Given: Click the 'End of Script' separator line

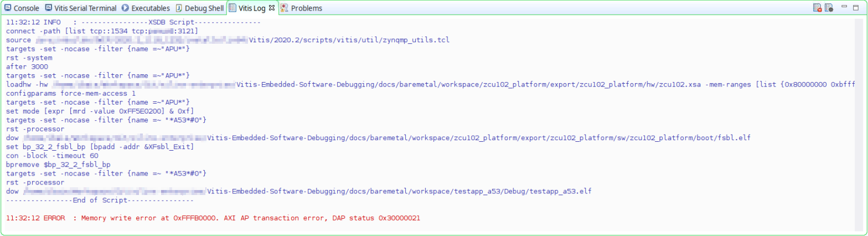Looking at the screenshot, I should pos(100,200).
